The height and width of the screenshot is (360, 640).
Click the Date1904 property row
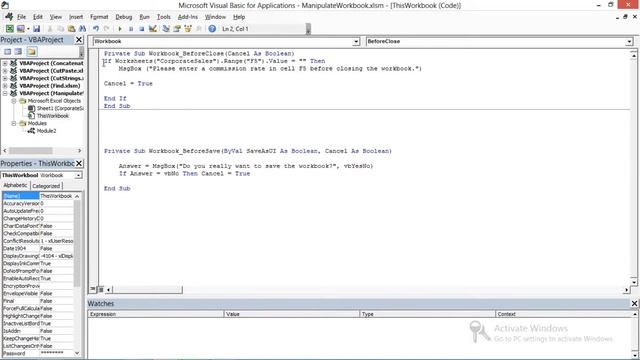click(38, 248)
